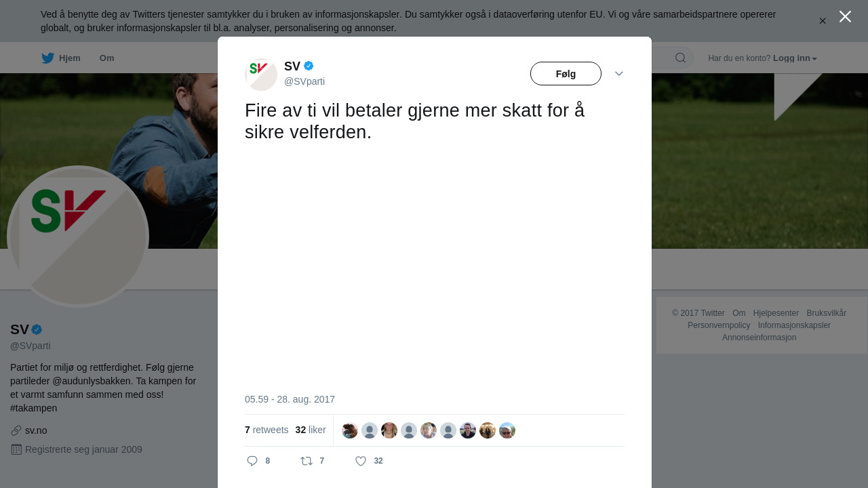Expand the tweet options chevron
This screenshot has width=868, height=488.
(x=619, y=73)
